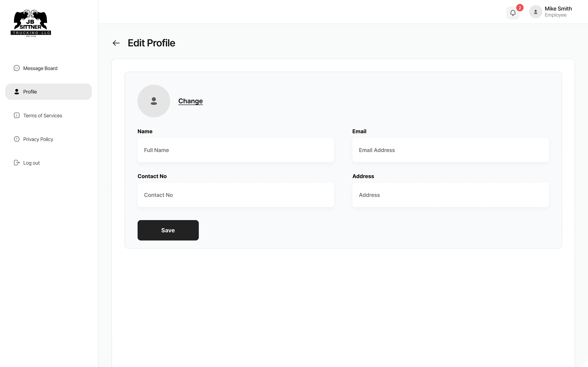This screenshot has width=588, height=367.
Task: Open the notification bell icon
Action: (513, 13)
